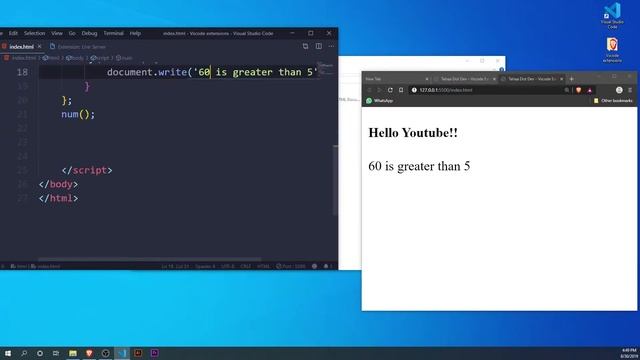Switch to the index.html editor tab

21,47
